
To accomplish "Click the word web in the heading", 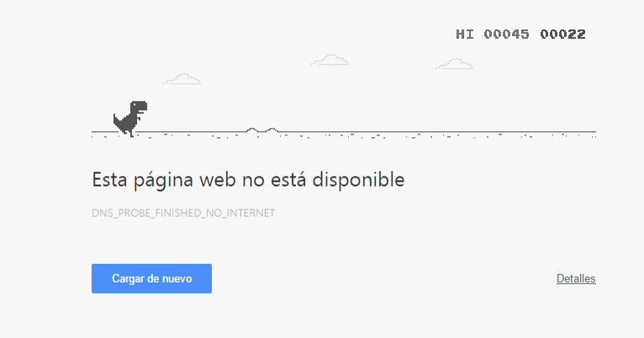I will 218,179.
